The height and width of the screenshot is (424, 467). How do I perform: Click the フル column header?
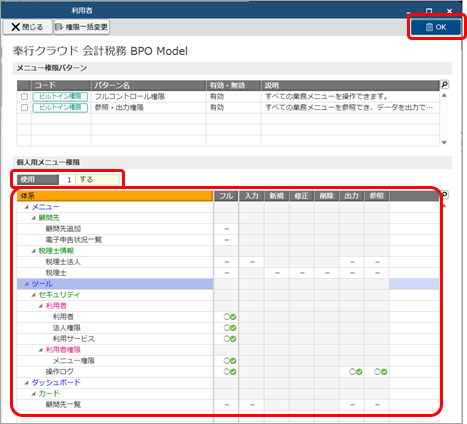pyautogui.click(x=226, y=196)
